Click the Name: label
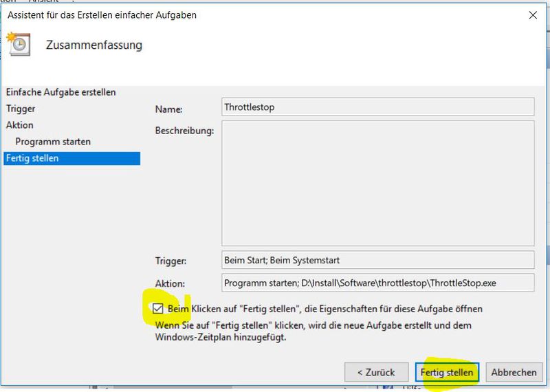550x392 pixels. pyautogui.click(x=168, y=109)
